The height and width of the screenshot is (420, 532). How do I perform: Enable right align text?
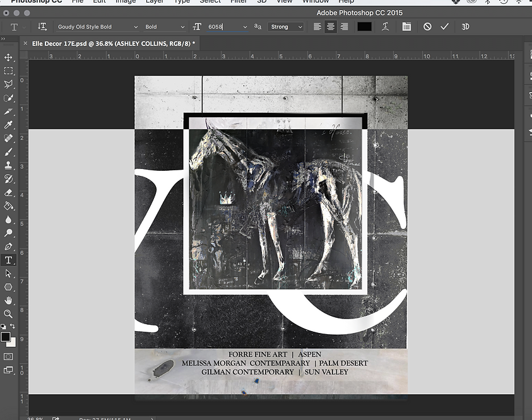pyautogui.click(x=344, y=26)
